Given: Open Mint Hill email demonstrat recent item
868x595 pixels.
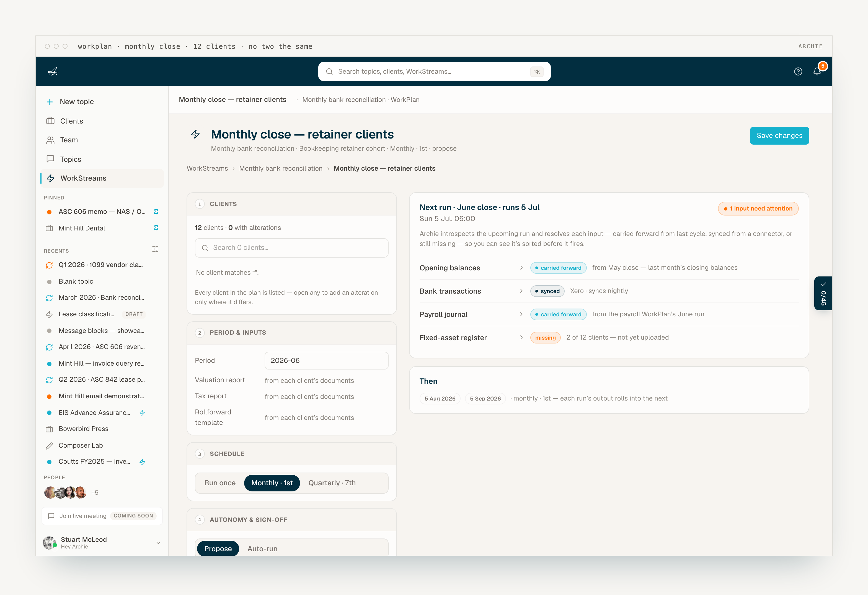Looking at the screenshot, I should pyautogui.click(x=102, y=396).
